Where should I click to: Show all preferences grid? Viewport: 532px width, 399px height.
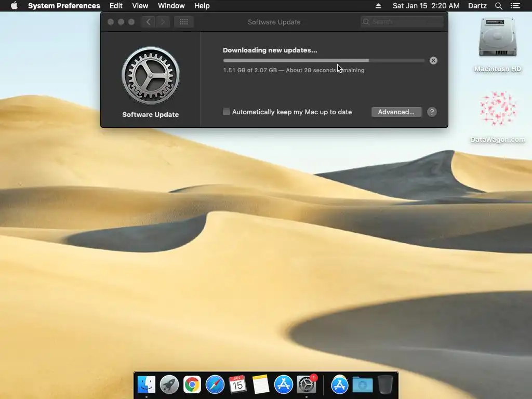[x=183, y=22]
